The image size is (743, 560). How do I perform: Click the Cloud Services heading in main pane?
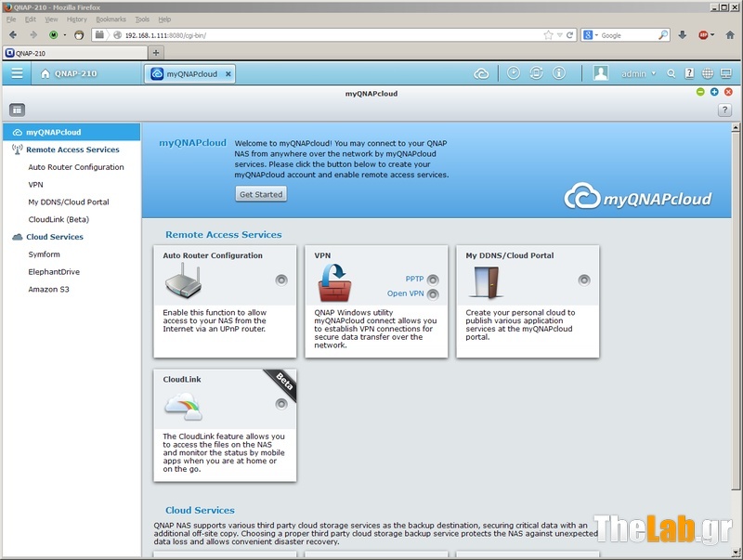click(x=200, y=510)
